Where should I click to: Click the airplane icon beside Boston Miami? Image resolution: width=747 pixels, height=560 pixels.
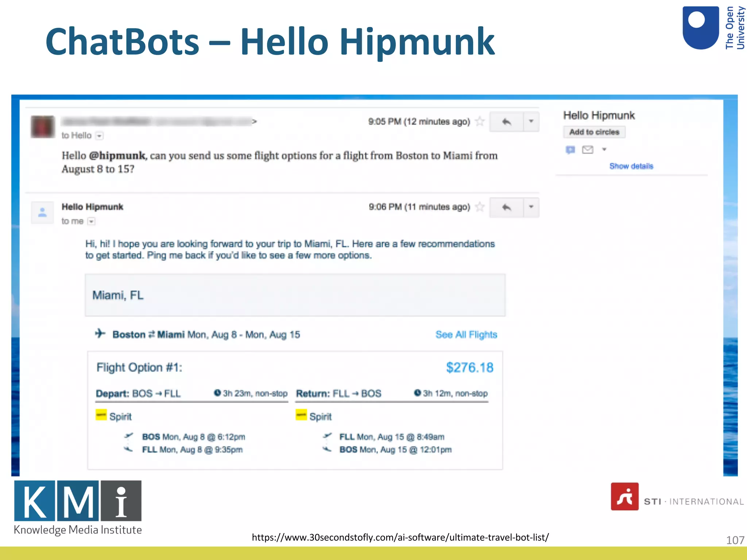pyautogui.click(x=100, y=334)
